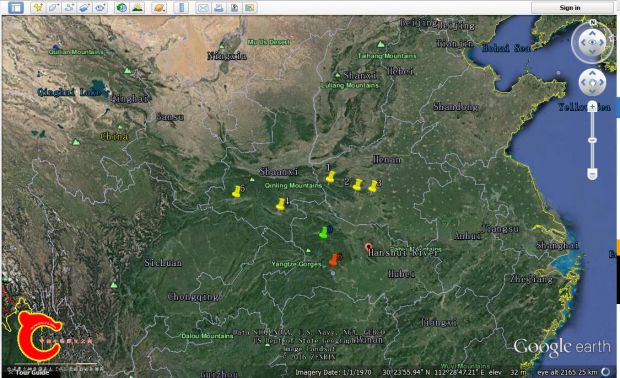
Task: Select the Add Image Overlay tool
Action: tap(85, 8)
